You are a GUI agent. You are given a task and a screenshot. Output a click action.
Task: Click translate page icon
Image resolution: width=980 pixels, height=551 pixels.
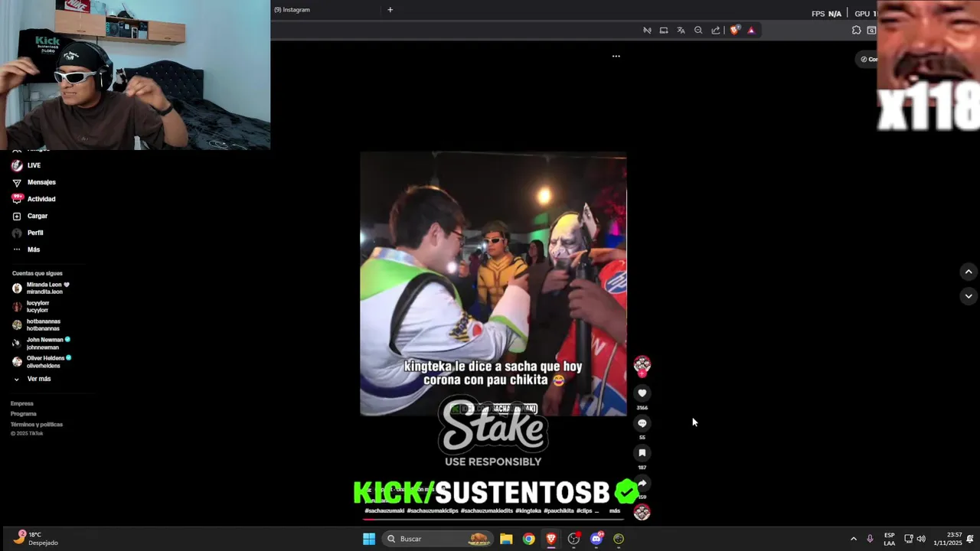click(x=681, y=31)
